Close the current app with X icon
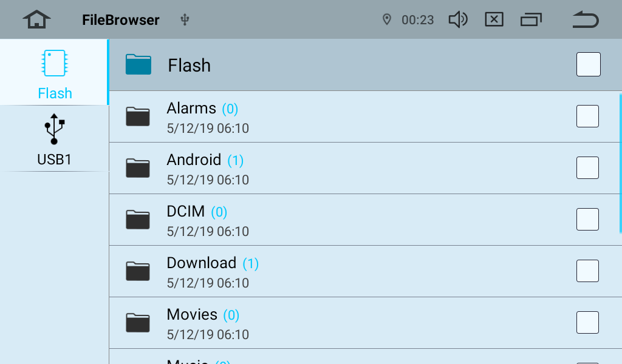 494,20
